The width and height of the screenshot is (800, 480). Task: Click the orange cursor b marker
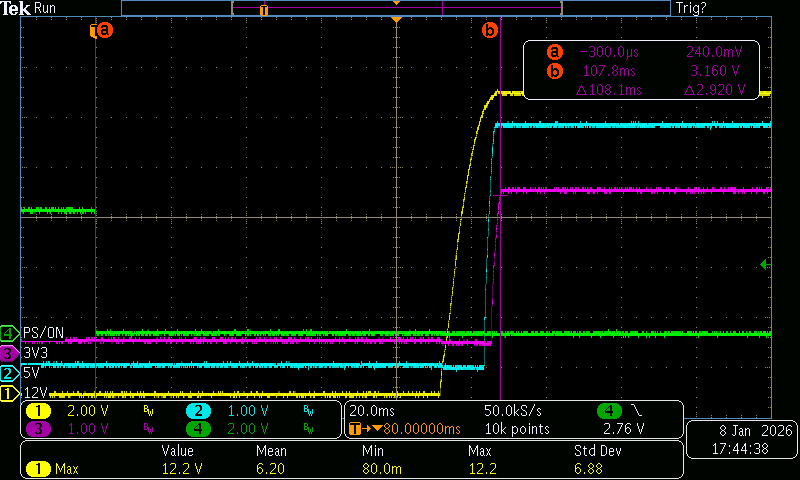tap(489, 31)
